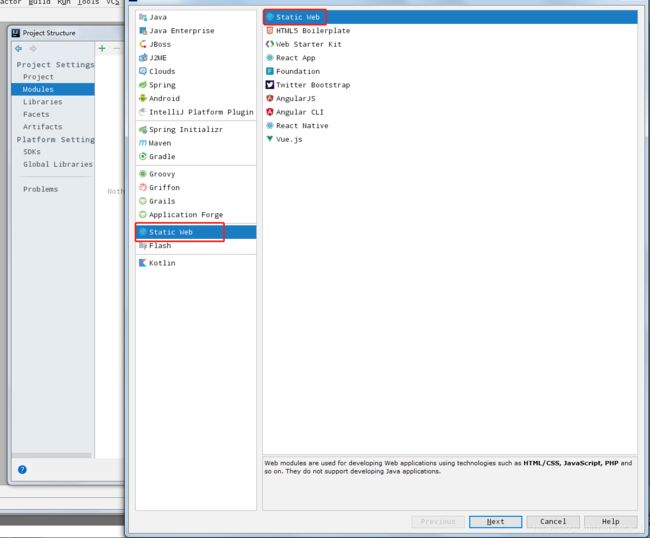Choose the Twitter Bootstrap icon

[x=270, y=85]
